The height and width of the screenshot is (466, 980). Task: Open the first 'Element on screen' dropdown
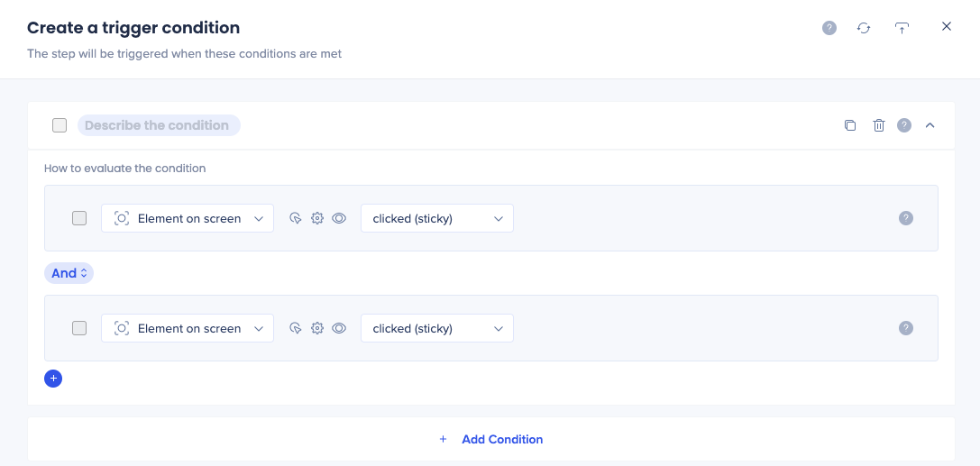click(188, 218)
